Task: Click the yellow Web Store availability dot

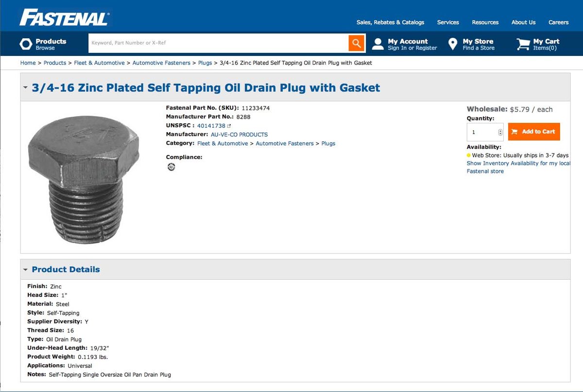Action: click(x=468, y=155)
